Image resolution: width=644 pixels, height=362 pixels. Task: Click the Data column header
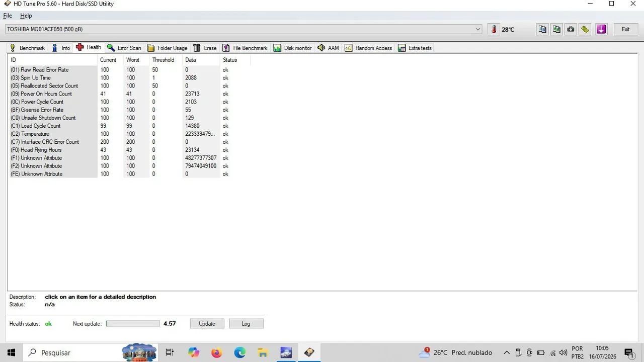pos(201,60)
